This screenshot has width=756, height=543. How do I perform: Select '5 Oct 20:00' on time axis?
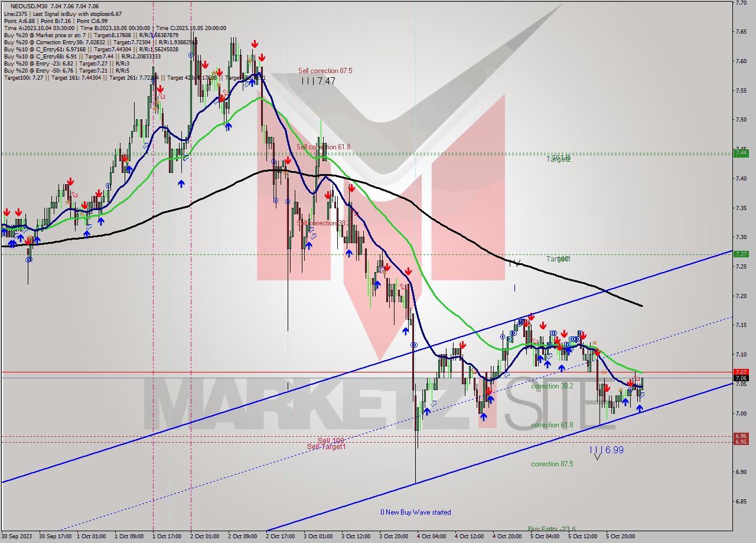click(621, 537)
